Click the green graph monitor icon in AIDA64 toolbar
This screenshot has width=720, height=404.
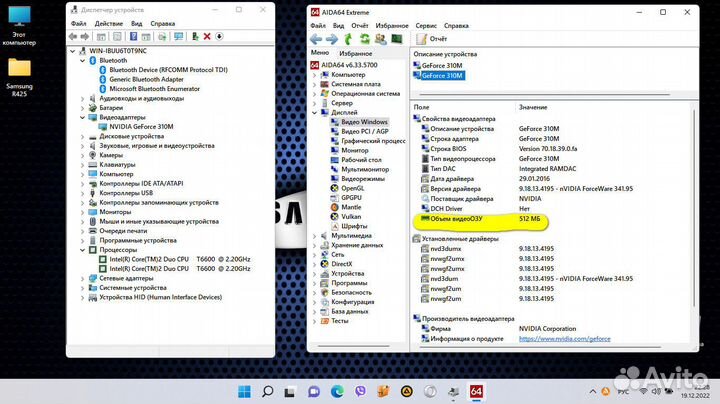coord(397,39)
